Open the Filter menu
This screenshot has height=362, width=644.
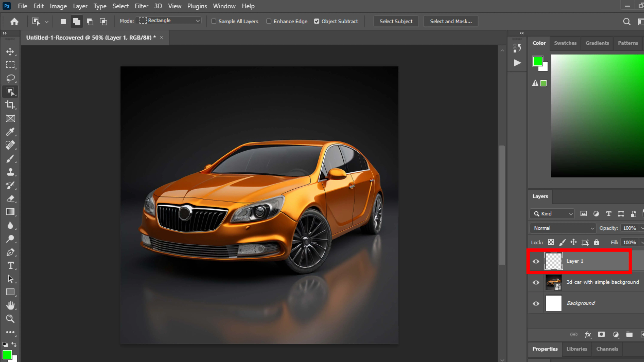pos(141,6)
